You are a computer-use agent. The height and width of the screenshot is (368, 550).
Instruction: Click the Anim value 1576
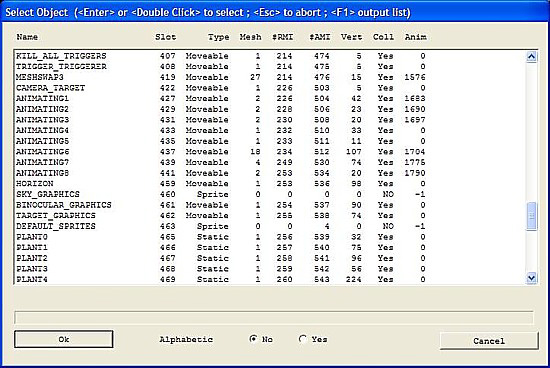pyautogui.click(x=415, y=77)
